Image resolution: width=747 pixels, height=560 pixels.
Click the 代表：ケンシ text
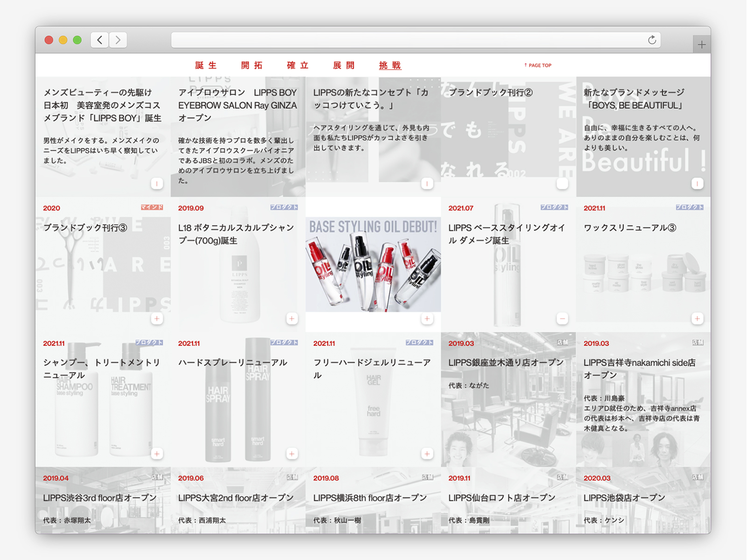(x=604, y=520)
